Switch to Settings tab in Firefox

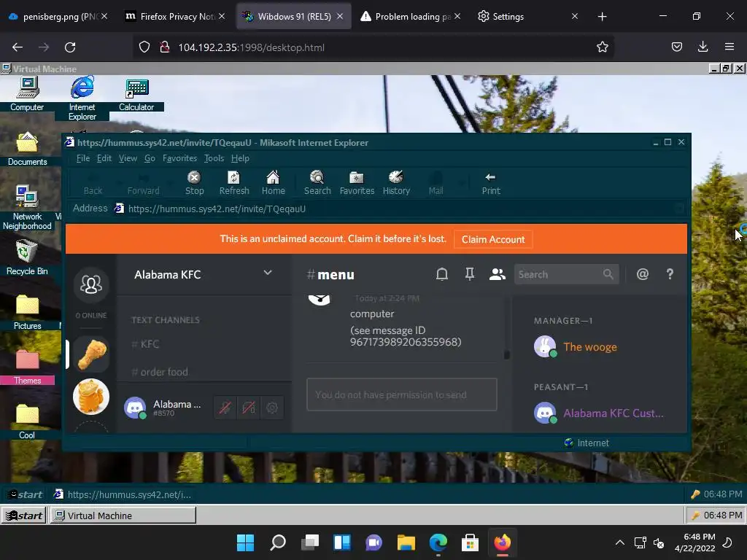point(527,17)
